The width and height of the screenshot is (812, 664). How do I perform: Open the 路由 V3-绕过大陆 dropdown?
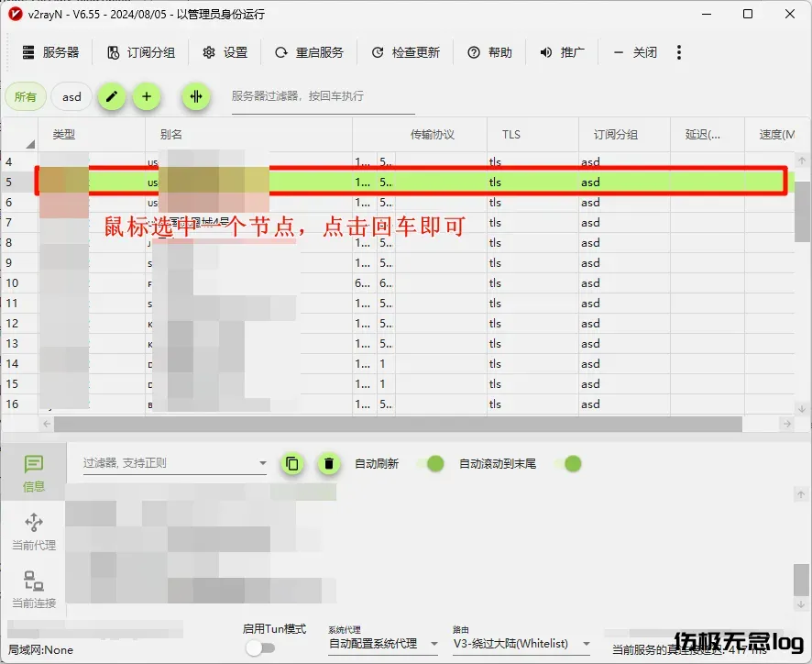521,644
